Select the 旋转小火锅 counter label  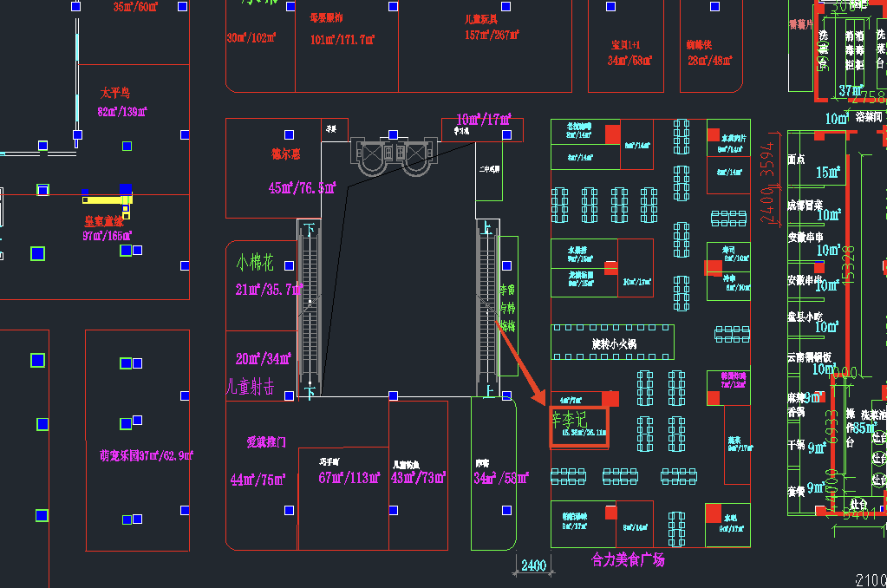(x=614, y=343)
